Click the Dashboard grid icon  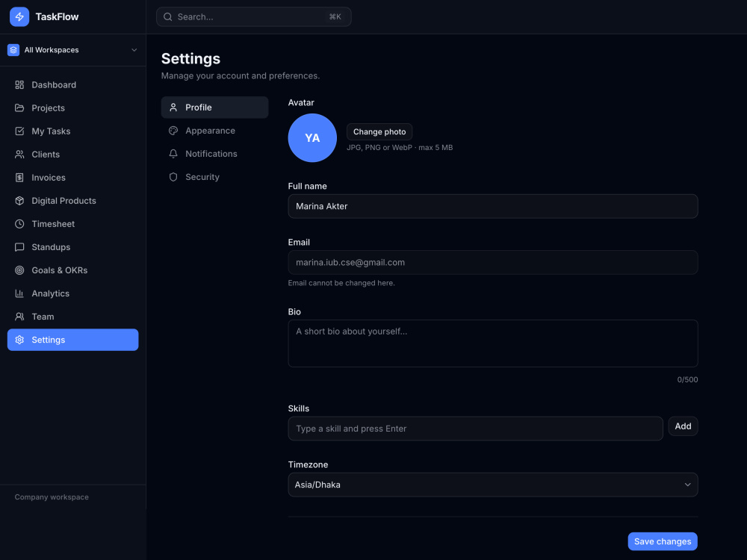click(19, 85)
